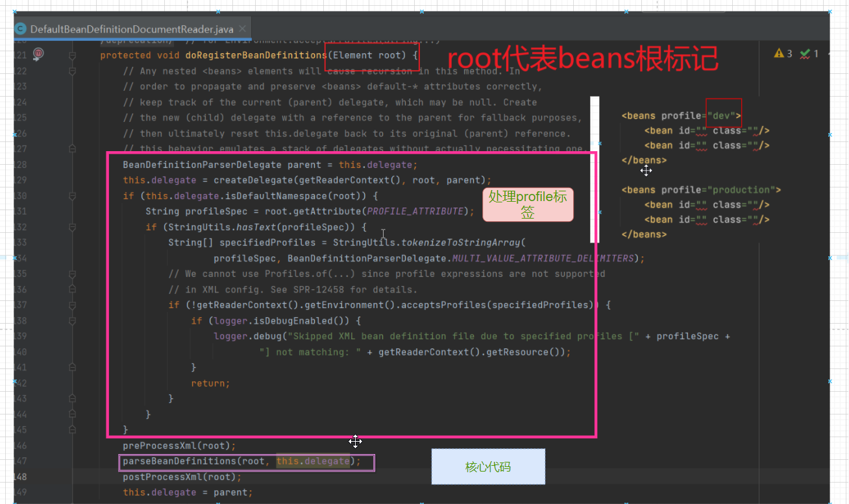Click the 'return;' statement on line 142
The image size is (849, 504).
coord(210,383)
